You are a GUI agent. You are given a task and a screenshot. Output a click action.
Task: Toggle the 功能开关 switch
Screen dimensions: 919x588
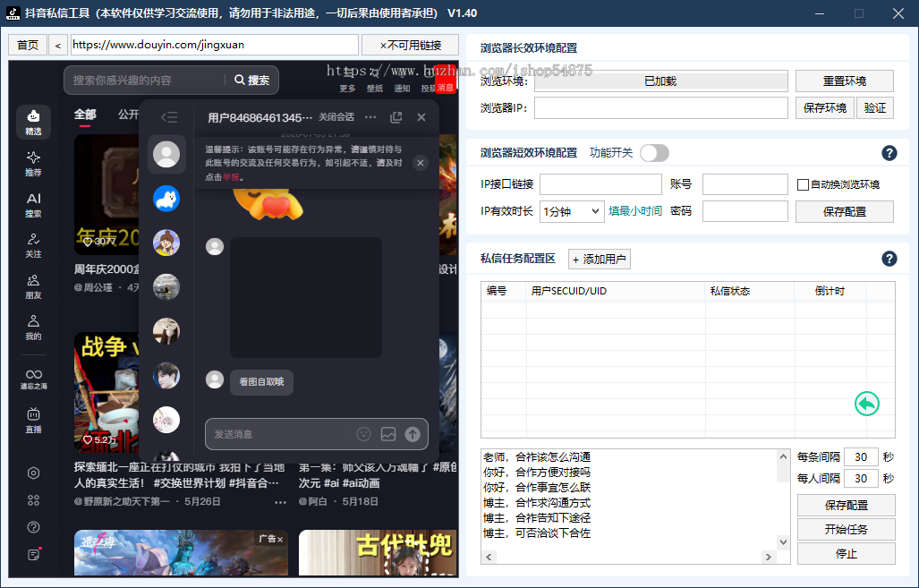[654, 153]
